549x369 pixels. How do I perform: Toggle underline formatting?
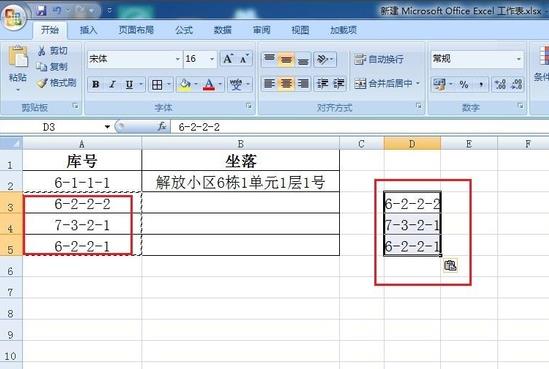point(129,84)
